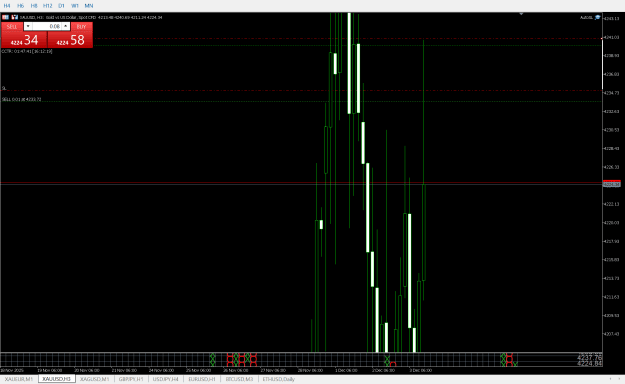Click the 24 Nov 06:00 date label

[161, 370]
